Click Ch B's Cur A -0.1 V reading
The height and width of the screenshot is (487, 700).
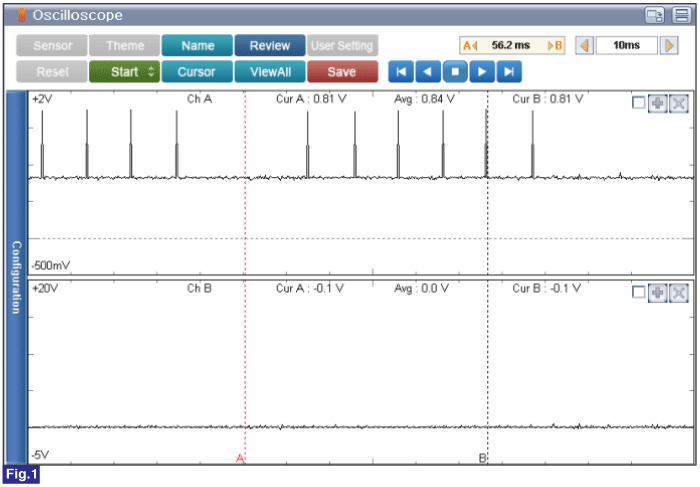[x=310, y=288]
